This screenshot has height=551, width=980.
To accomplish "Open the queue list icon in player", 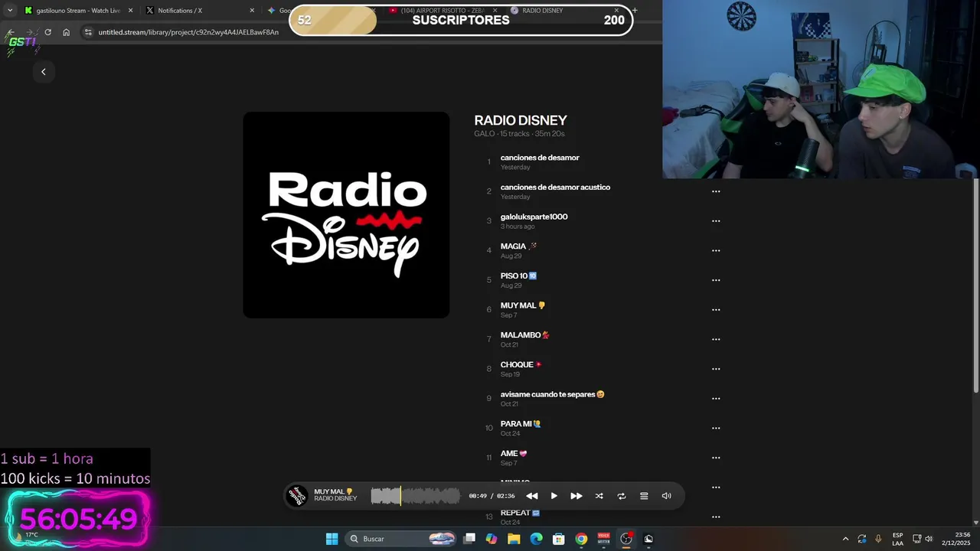I will 644,496.
